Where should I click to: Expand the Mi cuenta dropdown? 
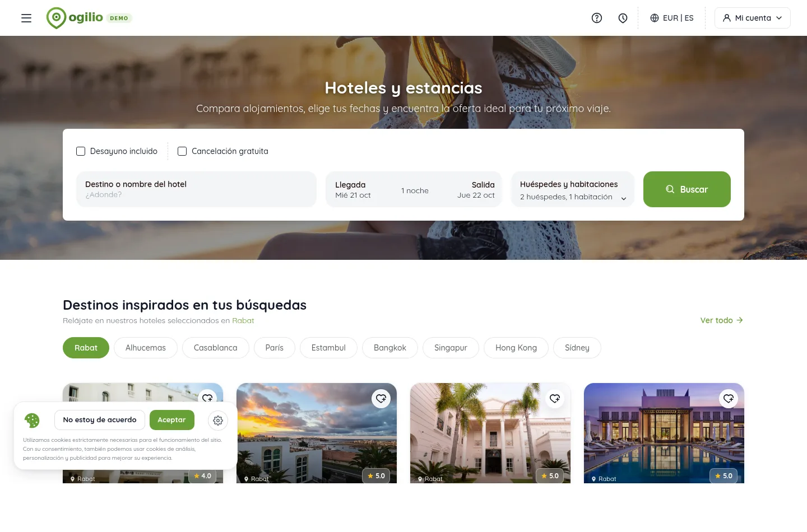tap(752, 18)
